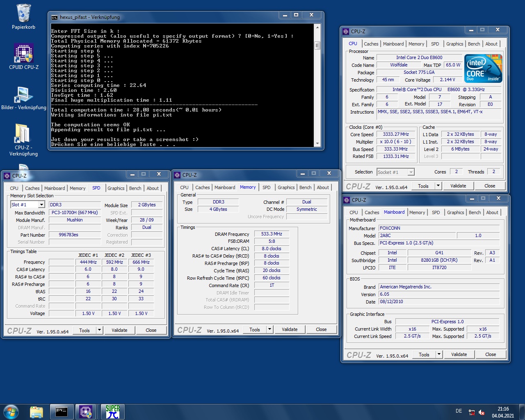525x420 pixels.
Task: Click the console scrollbar up arrow
Action: point(317,27)
